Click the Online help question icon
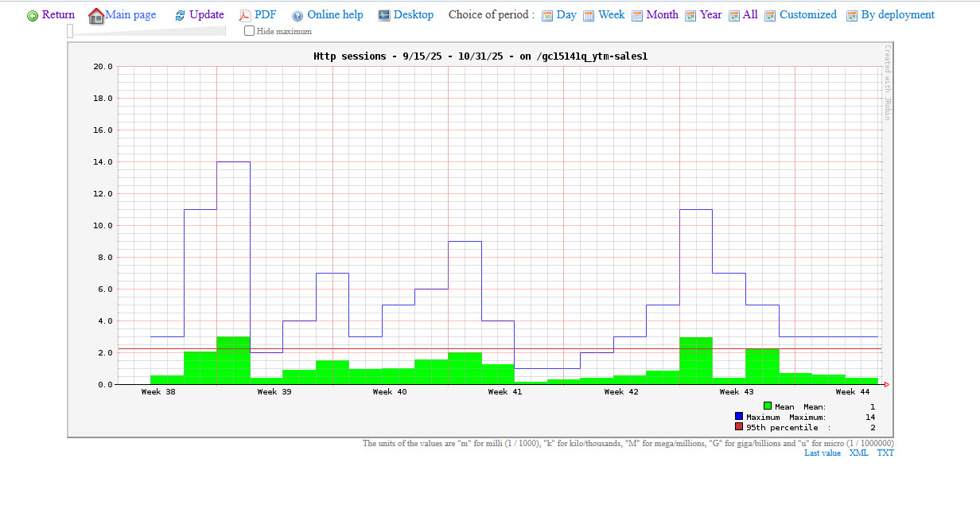The width and height of the screenshot is (980, 509). 297,16
